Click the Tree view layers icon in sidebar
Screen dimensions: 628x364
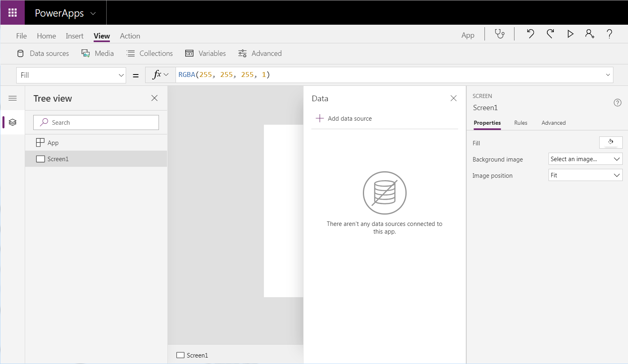click(12, 122)
